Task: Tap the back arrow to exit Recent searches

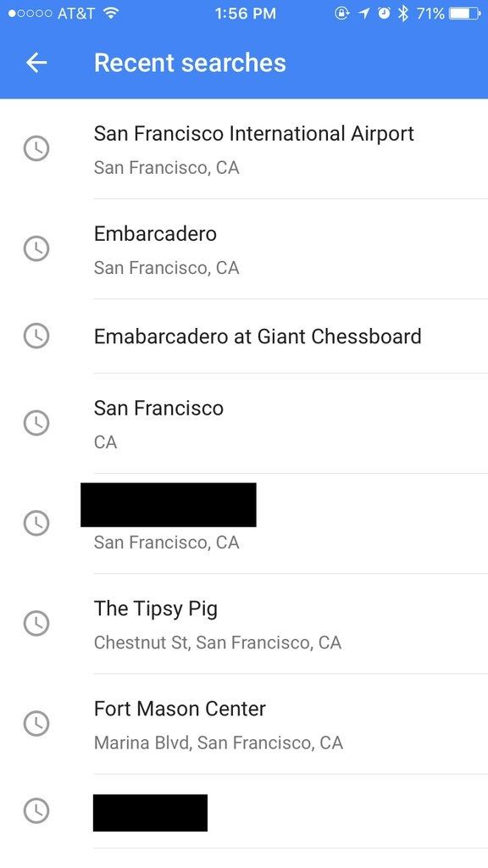Action: coord(36,62)
